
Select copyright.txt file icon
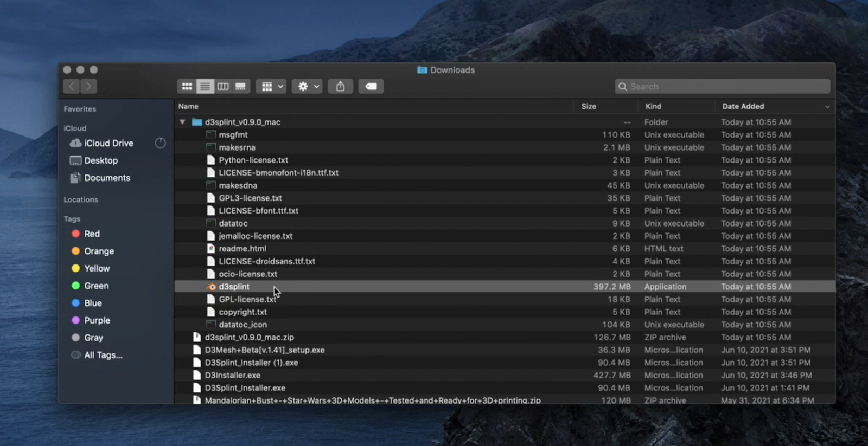211,312
